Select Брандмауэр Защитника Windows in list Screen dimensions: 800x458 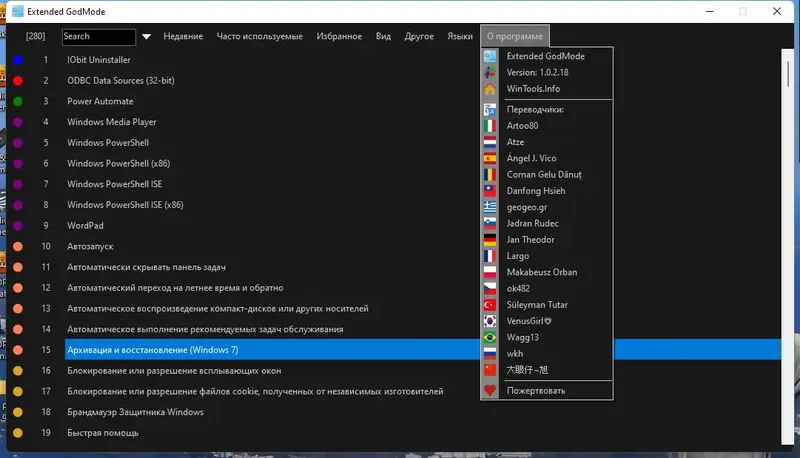[x=135, y=412]
